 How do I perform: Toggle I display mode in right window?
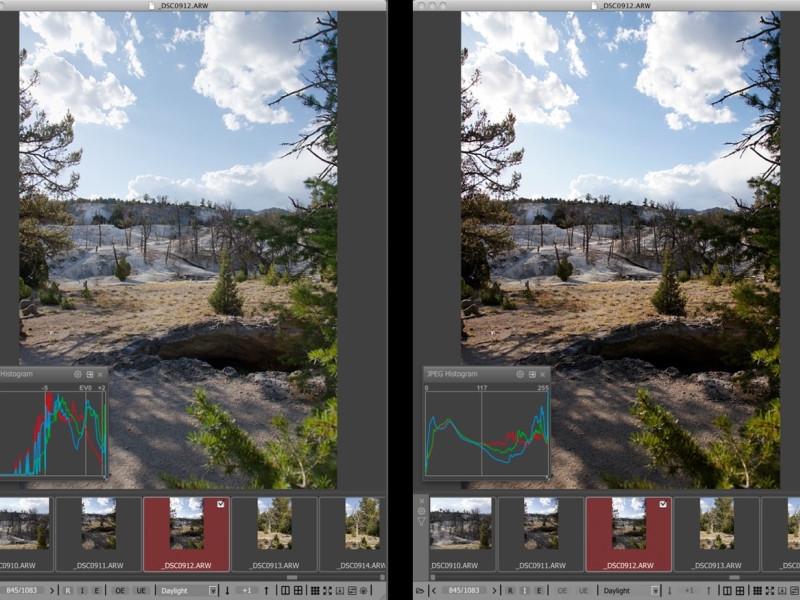point(524,590)
